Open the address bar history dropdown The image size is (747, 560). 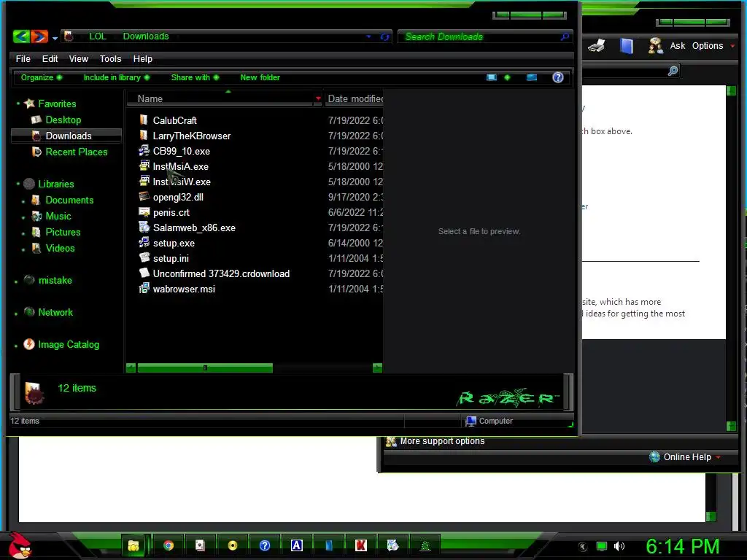tap(368, 36)
